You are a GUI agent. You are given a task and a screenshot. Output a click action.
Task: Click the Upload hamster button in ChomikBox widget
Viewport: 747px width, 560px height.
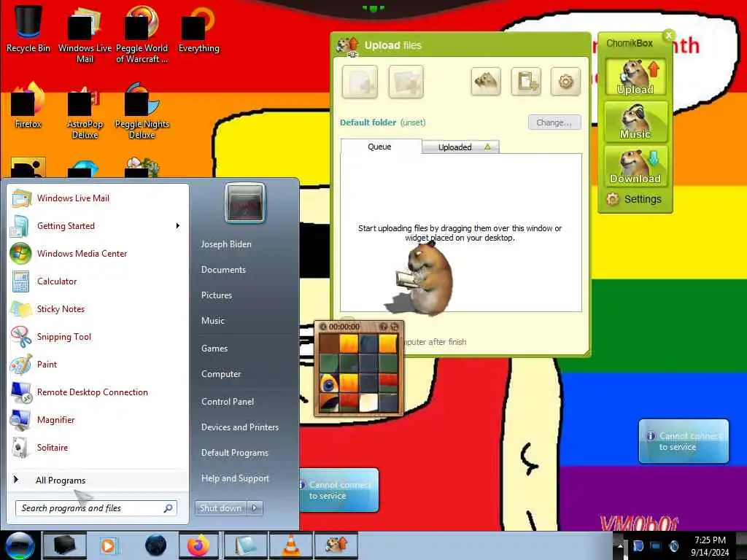coord(635,77)
